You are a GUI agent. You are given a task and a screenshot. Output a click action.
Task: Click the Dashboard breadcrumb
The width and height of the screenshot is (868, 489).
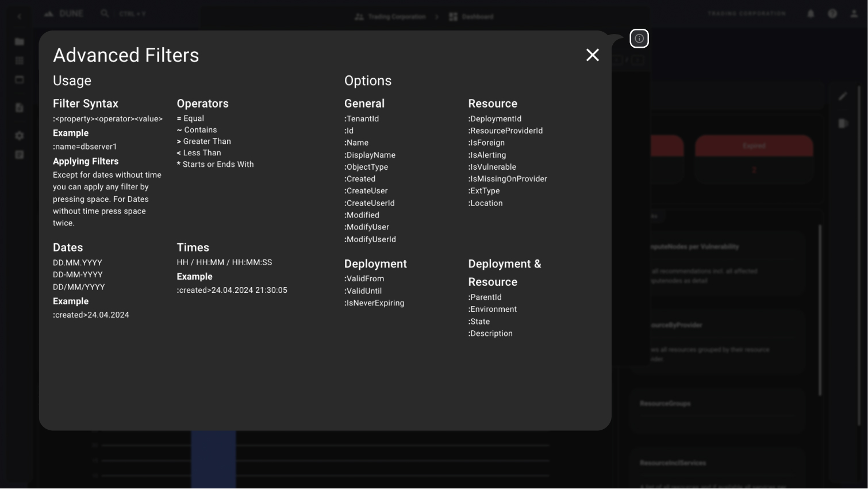pos(471,17)
